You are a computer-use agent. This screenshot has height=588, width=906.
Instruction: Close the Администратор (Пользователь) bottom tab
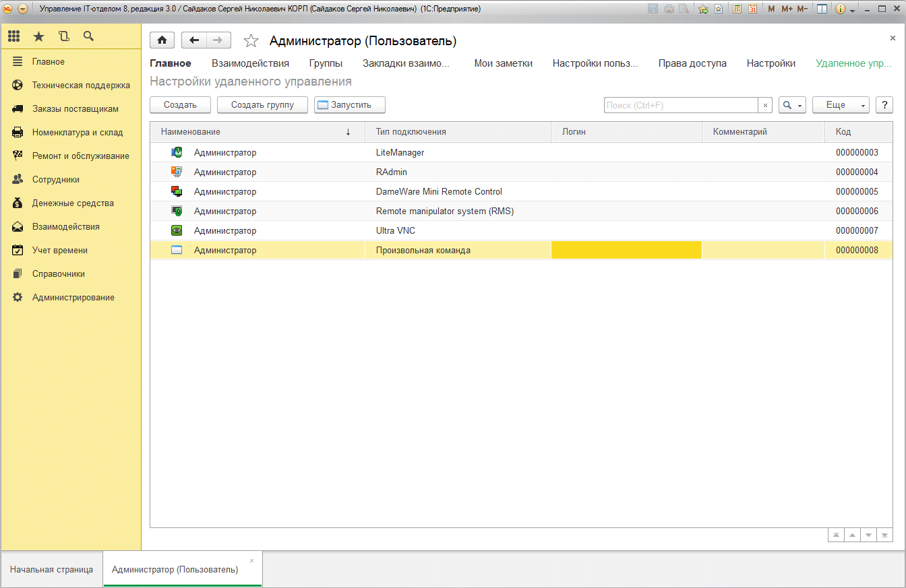pyautogui.click(x=252, y=560)
